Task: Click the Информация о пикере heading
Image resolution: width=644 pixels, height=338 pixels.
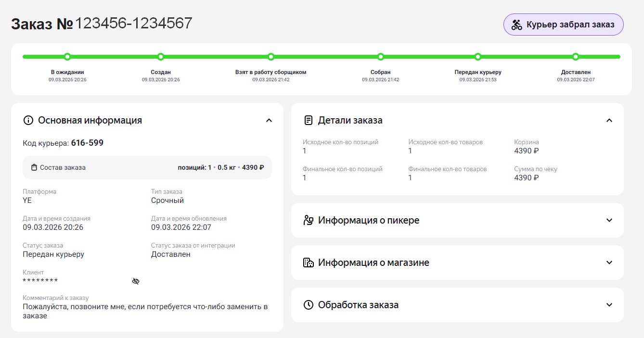Action: (x=369, y=220)
